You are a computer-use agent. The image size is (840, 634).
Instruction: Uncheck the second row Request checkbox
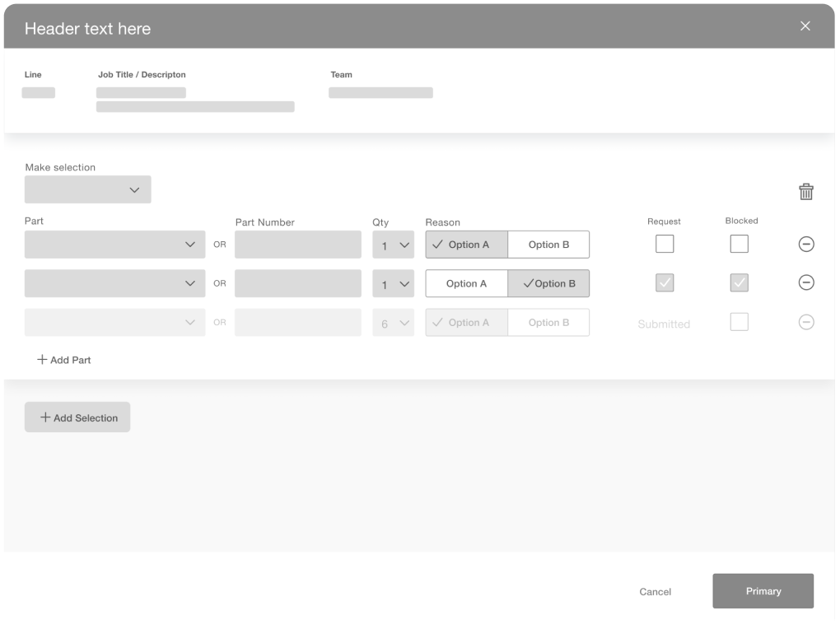pos(664,282)
